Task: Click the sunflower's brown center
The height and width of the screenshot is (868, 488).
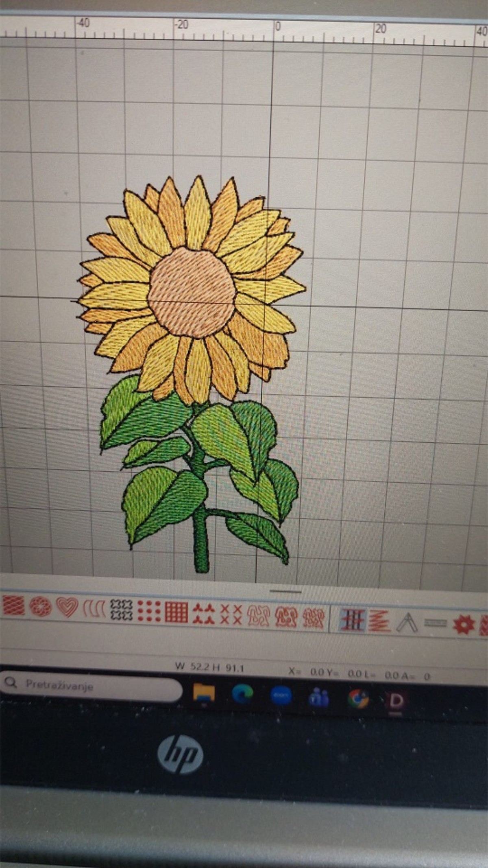Action: pyautogui.click(x=192, y=292)
